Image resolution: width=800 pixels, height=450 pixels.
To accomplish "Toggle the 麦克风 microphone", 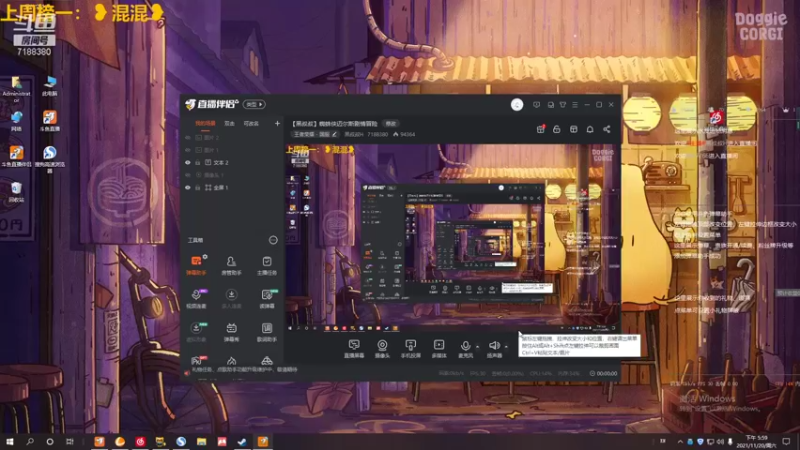I will (465, 349).
